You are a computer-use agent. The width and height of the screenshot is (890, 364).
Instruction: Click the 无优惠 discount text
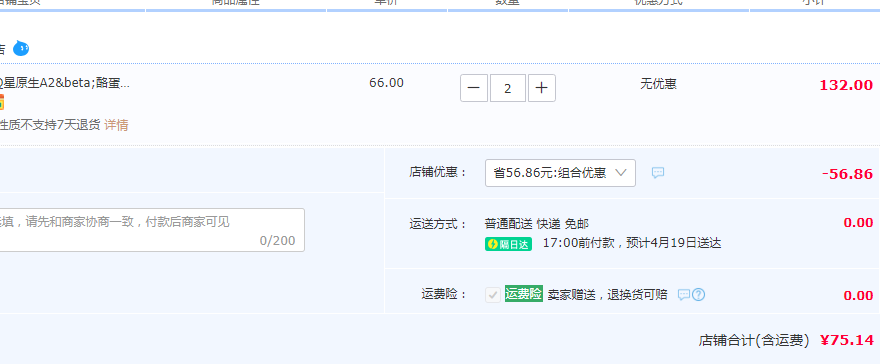point(658,84)
